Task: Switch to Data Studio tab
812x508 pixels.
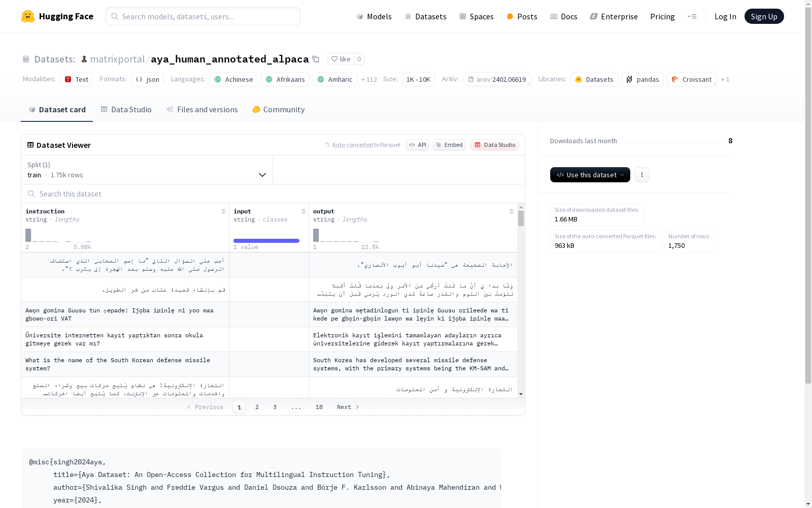Action: pos(126,109)
